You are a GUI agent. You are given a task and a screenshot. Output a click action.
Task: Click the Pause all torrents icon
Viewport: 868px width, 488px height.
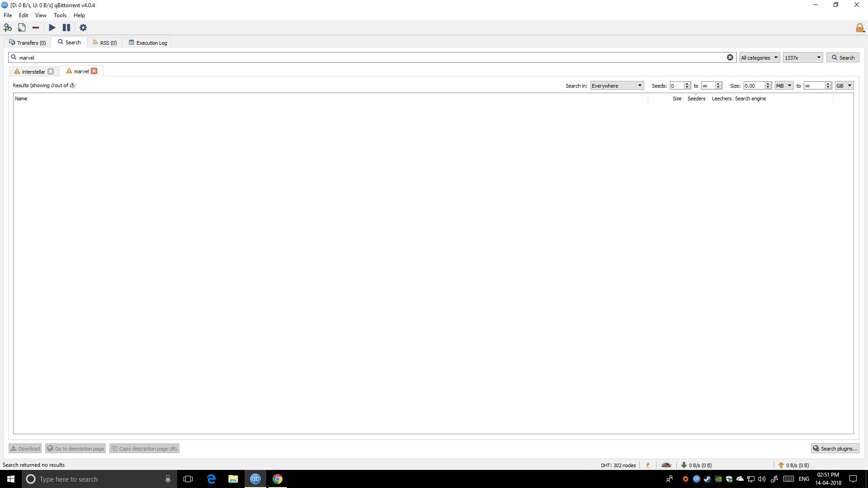click(66, 28)
